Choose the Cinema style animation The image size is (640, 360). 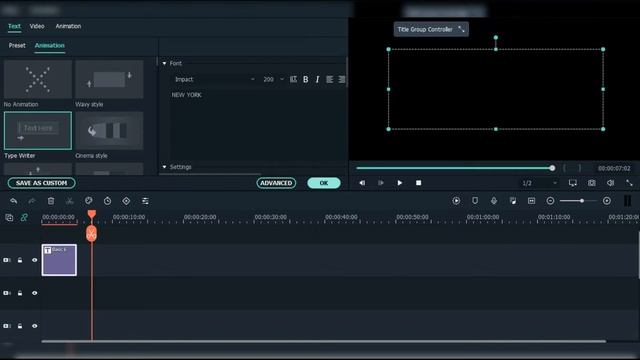109,131
